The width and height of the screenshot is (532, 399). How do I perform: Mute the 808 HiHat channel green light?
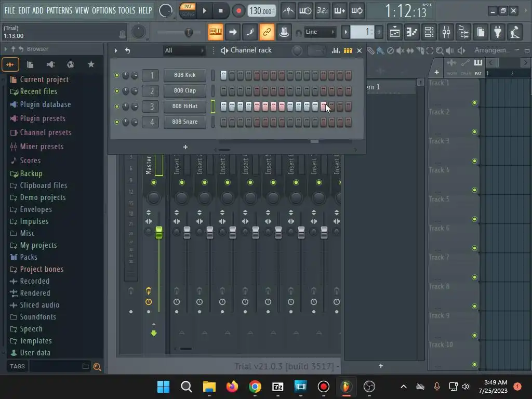[117, 107]
